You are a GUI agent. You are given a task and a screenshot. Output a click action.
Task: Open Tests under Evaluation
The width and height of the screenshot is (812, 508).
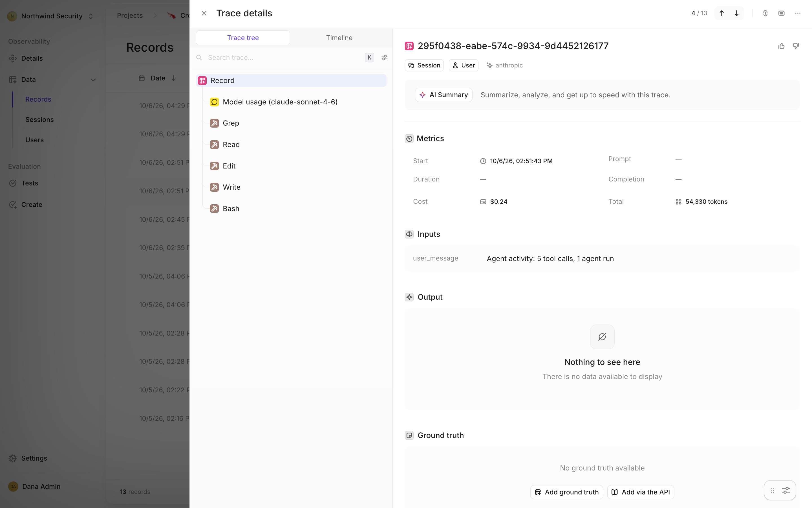[x=30, y=183]
